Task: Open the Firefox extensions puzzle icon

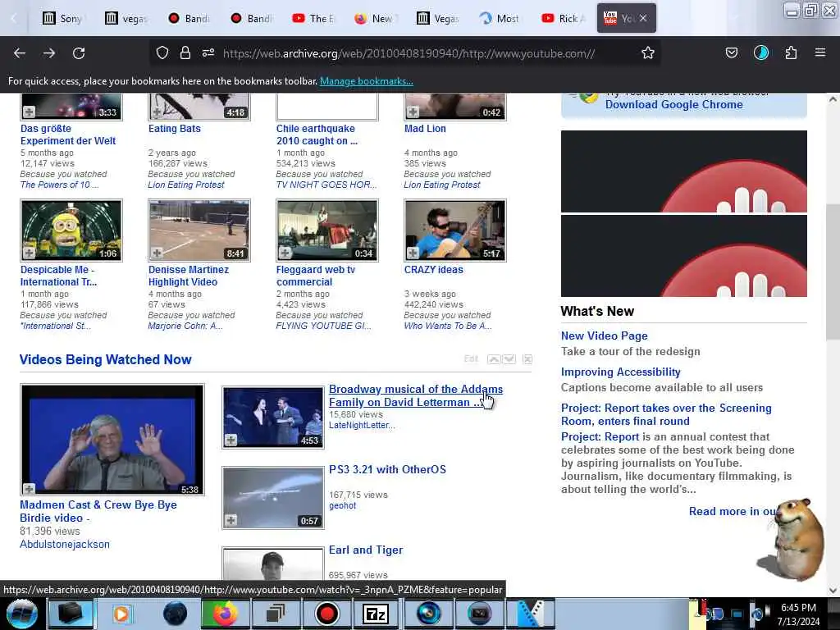Action: tap(791, 52)
